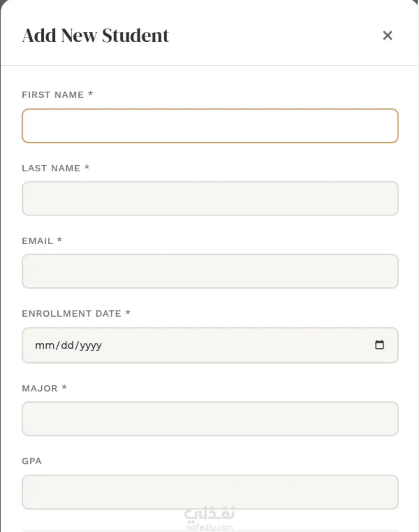Select the Email input field
The height and width of the screenshot is (532, 419).
point(210,271)
